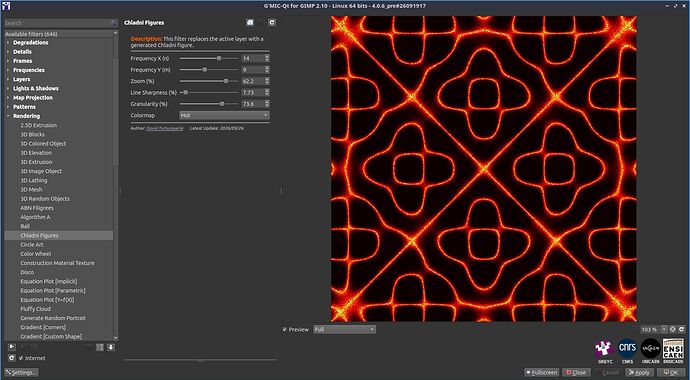Open the preview mode dropdown set to Full
This screenshot has height=380, width=690.
[x=345, y=329]
